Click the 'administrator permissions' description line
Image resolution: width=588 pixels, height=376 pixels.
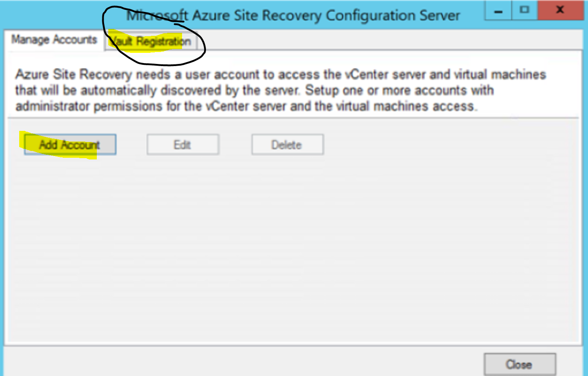point(246,106)
